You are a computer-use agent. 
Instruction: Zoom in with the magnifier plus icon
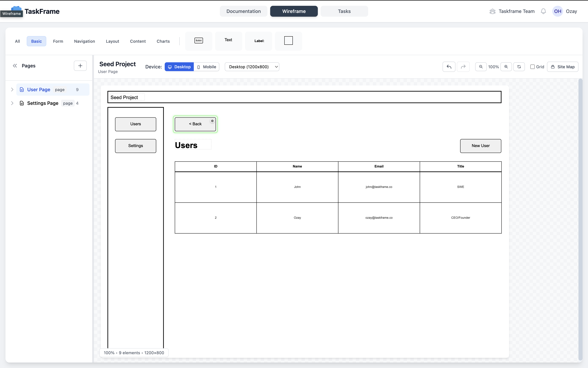coord(506,67)
